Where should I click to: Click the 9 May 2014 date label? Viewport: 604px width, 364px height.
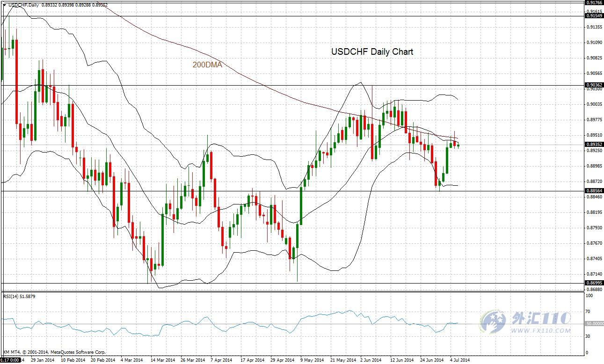(x=312, y=360)
